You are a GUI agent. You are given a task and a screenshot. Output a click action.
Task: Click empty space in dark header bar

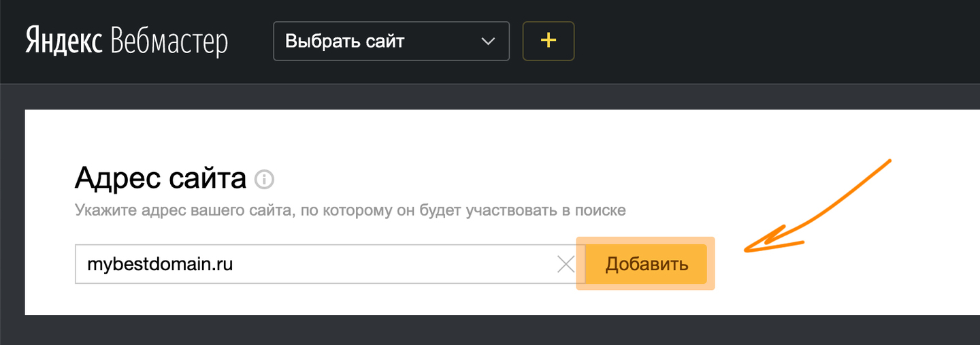(x=749, y=42)
